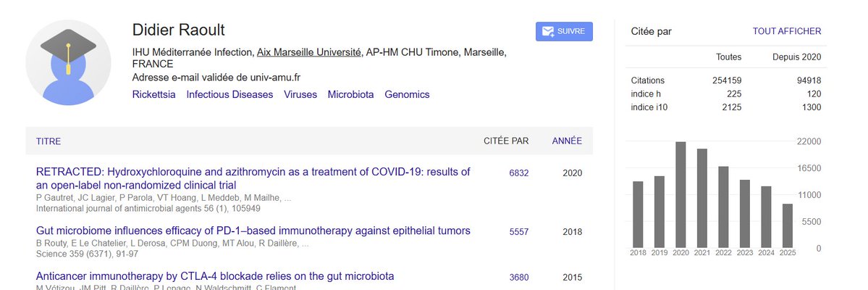Click the 6832 citation count
Image resolution: width=868 pixels, height=290 pixels.
(518, 173)
